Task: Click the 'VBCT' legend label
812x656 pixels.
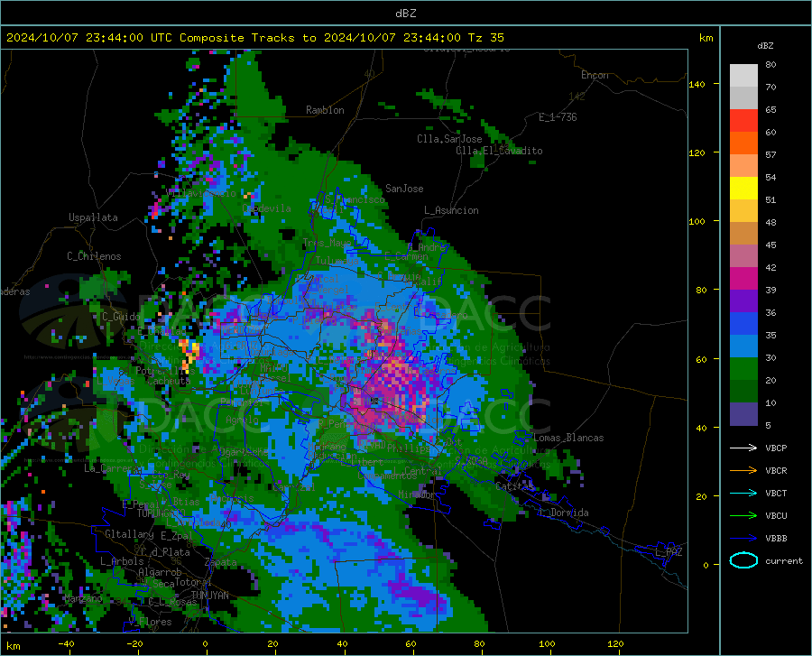Action: (776, 493)
